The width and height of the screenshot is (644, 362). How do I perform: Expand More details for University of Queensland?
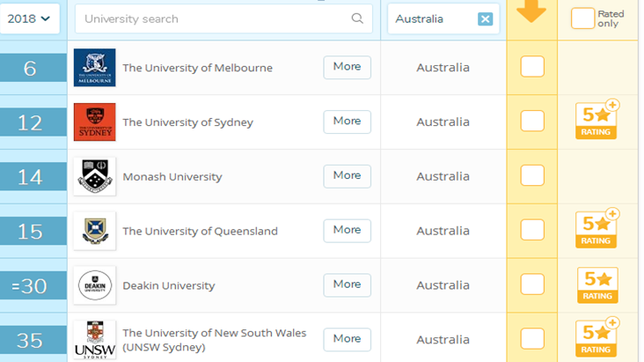(x=347, y=230)
